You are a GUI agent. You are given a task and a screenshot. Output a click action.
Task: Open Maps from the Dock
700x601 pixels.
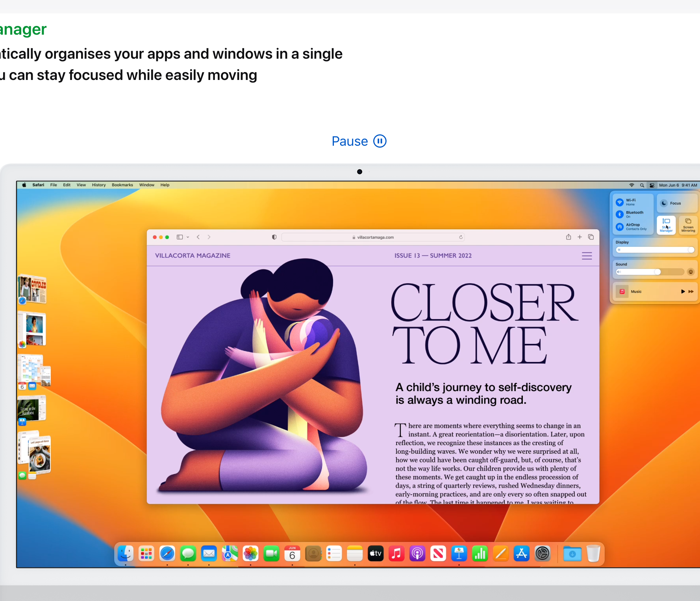230,554
